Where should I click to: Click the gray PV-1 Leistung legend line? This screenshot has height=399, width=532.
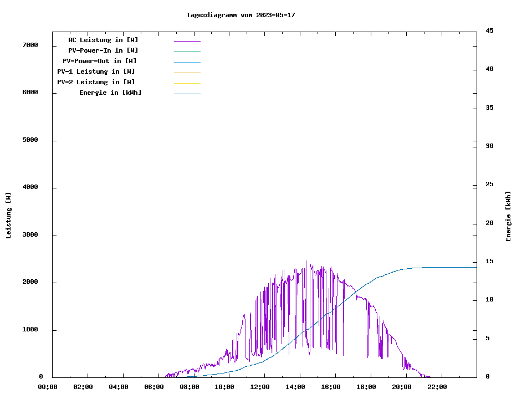coord(187,73)
